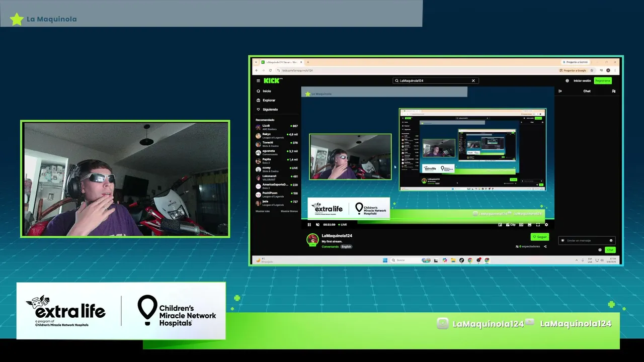Screen dimensions: 644x362
Task: Click Iniciar sesión
Action: point(582,80)
